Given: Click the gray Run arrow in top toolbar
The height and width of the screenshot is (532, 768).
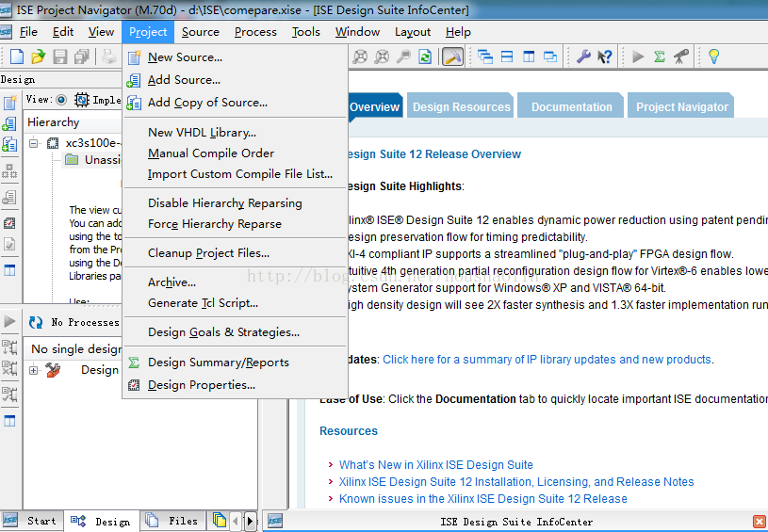Looking at the screenshot, I should pos(638,56).
